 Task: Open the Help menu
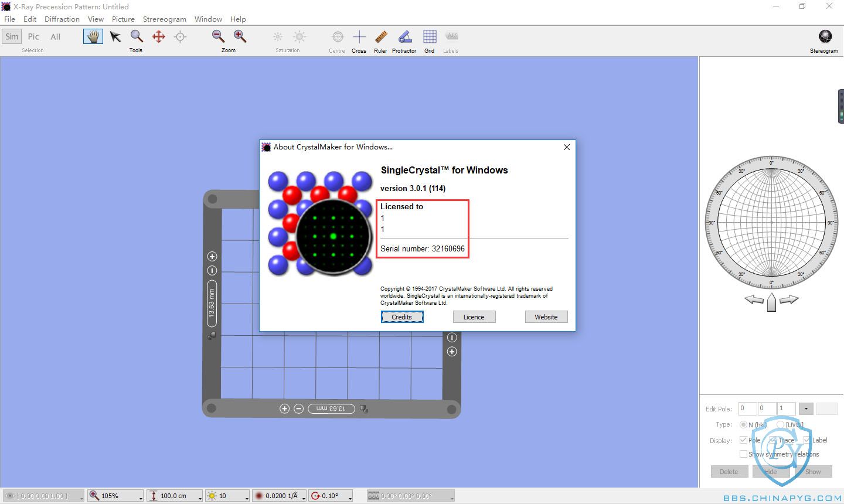238,19
